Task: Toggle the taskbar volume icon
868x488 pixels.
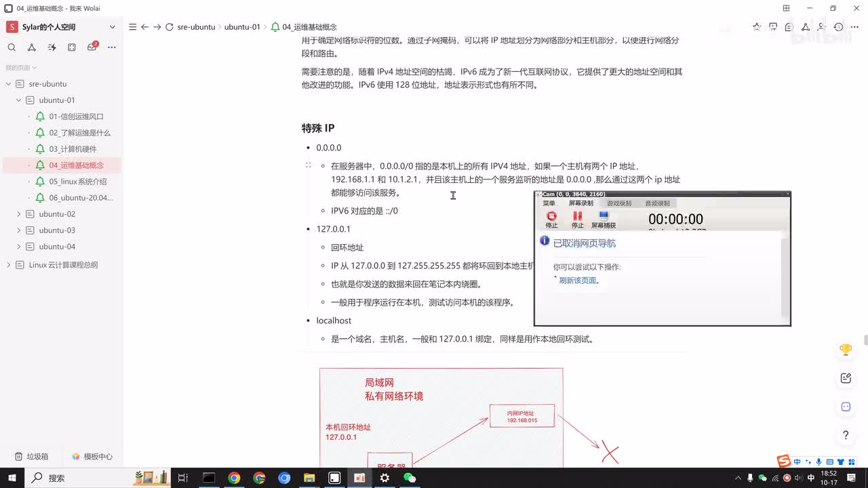Action: click(x=798, y=477)
